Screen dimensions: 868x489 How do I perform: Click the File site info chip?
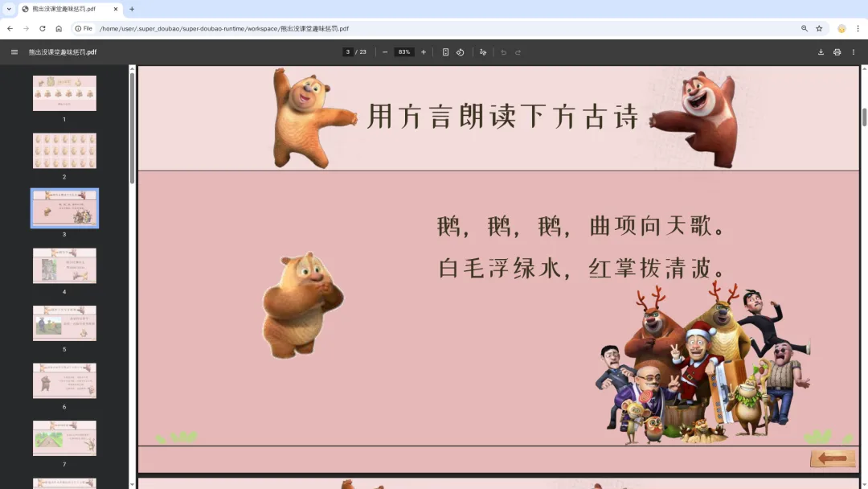pyautogui.click(x=84, y=28)
